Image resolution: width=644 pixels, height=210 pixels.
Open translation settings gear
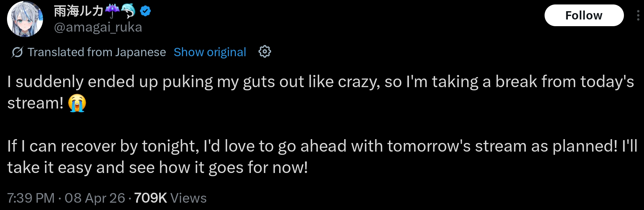coord(264,51)
